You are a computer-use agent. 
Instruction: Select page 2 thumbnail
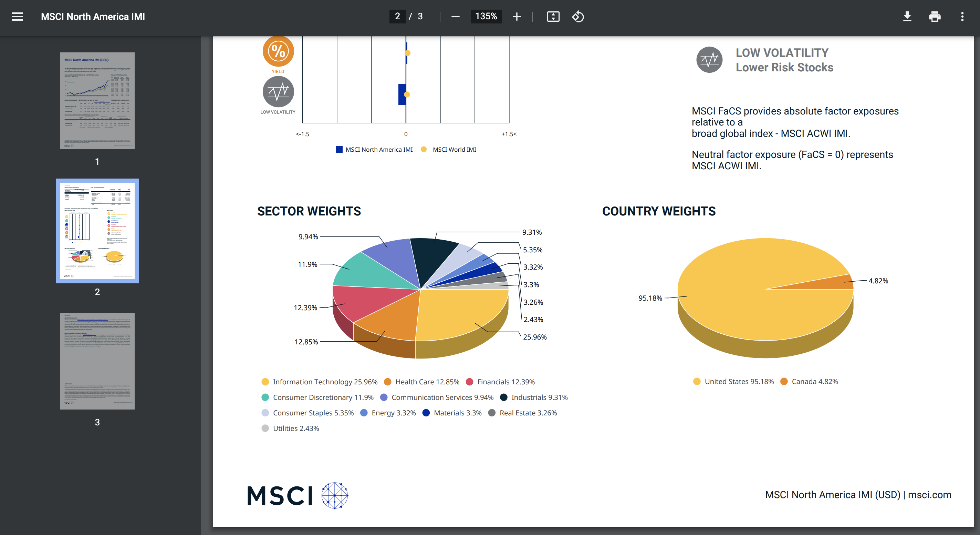click(97, 231)
